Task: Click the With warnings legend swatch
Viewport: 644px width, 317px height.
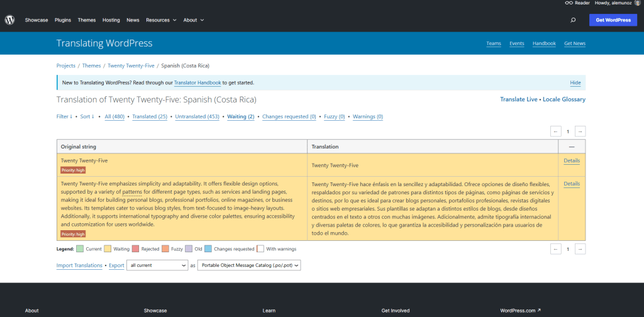Action: (260, 249)
